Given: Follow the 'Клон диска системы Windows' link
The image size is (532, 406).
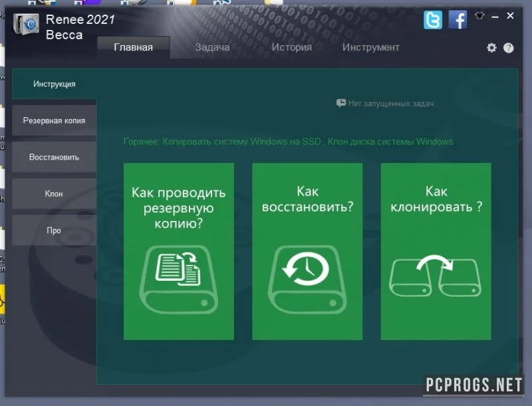Looking at the screenshot, I should [x=390, y=142].
